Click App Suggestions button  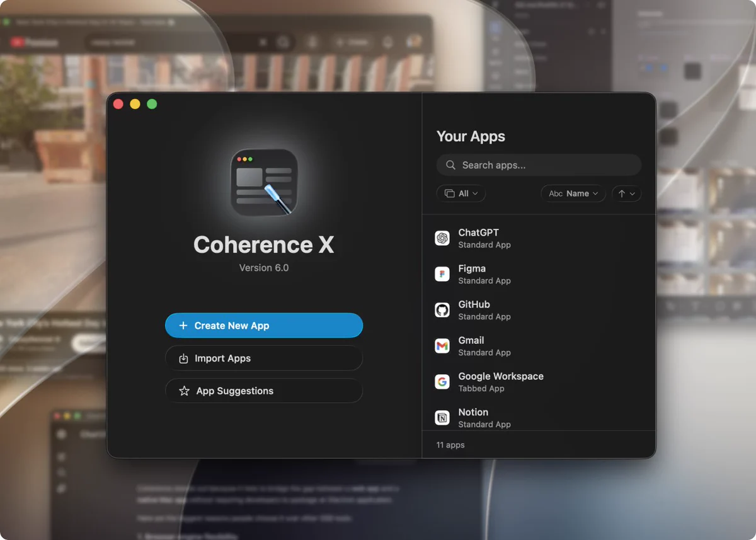[x=264, y=391]
